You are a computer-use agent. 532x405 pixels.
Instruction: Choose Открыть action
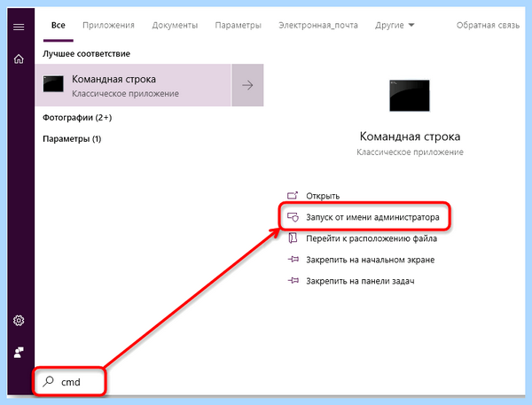click(323, 196)
